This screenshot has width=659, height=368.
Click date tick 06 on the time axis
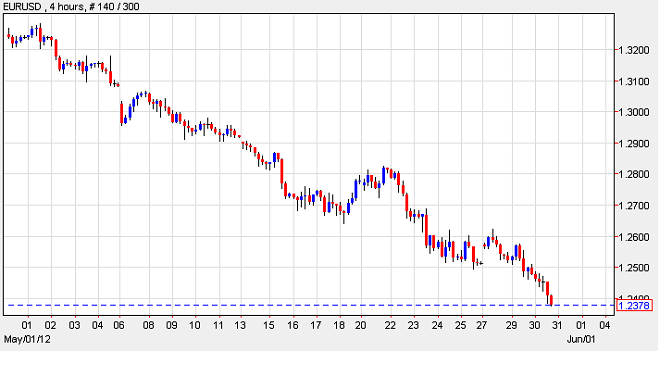click(x=119, y=326)
